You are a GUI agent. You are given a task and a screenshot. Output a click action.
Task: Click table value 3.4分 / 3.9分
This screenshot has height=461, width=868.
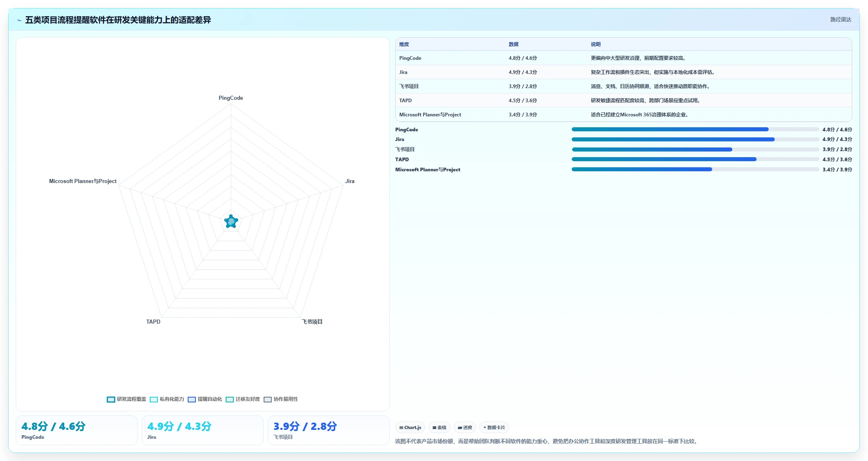point(523,115)
